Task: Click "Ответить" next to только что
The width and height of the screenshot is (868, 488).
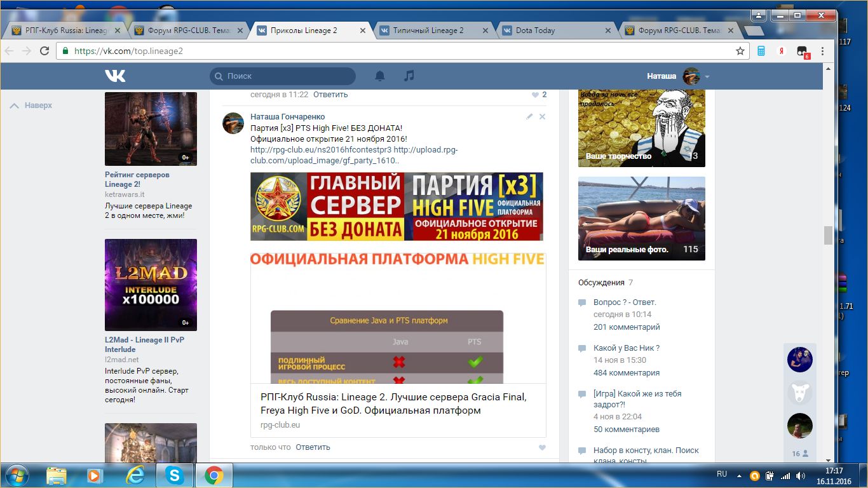Action: [x=313, y=447]
